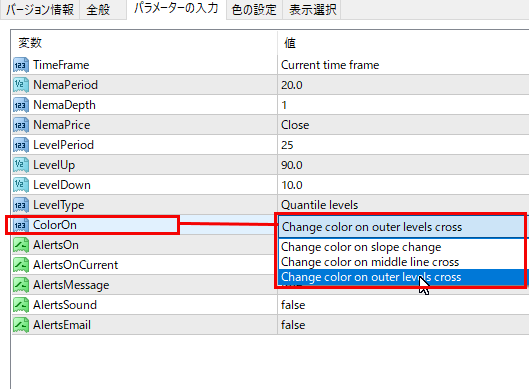Open the バージョン情報 tab

40,9
